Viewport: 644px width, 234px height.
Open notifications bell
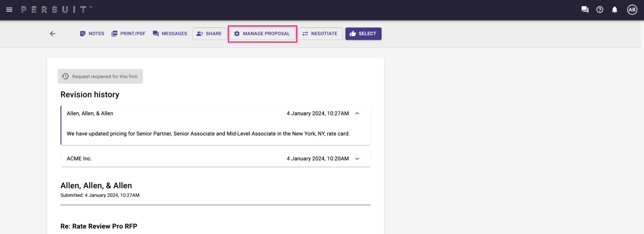coord(615,10)
